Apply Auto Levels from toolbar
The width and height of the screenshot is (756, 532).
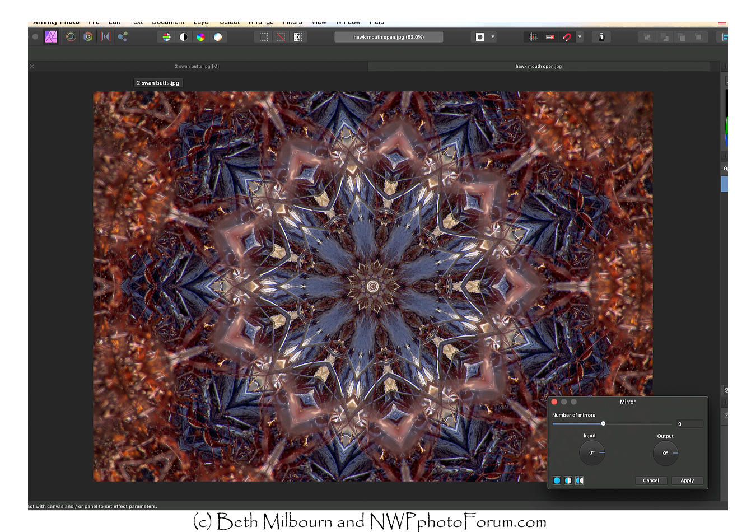point(166,37)
